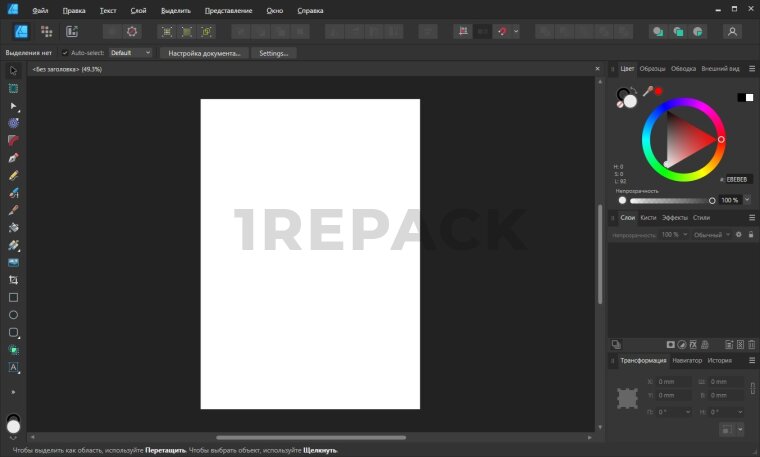This screenshot has width=760, height=457.
Task: Click the account profile icon
Action: coord(732,31)
